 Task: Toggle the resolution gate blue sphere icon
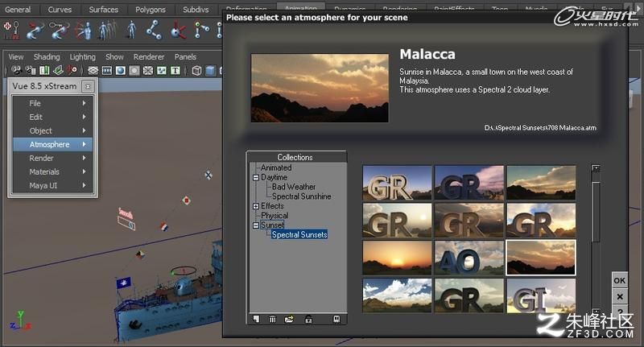click(120, 71)
